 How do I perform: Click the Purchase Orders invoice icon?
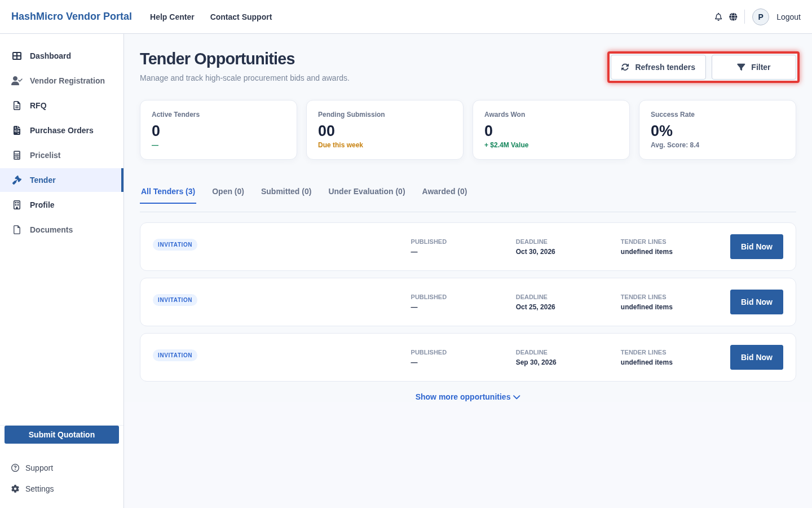click(17, 130)
